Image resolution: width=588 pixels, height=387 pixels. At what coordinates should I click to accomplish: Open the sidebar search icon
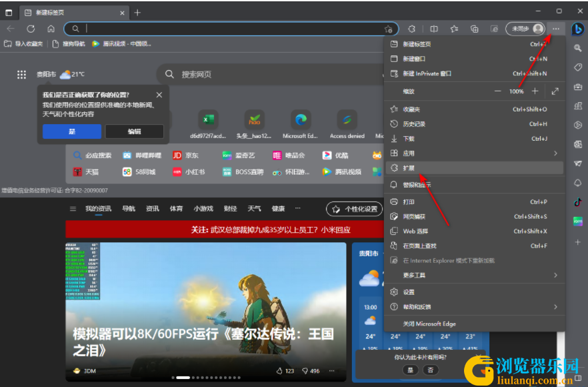pyautogui.click(x=578, y=48)
